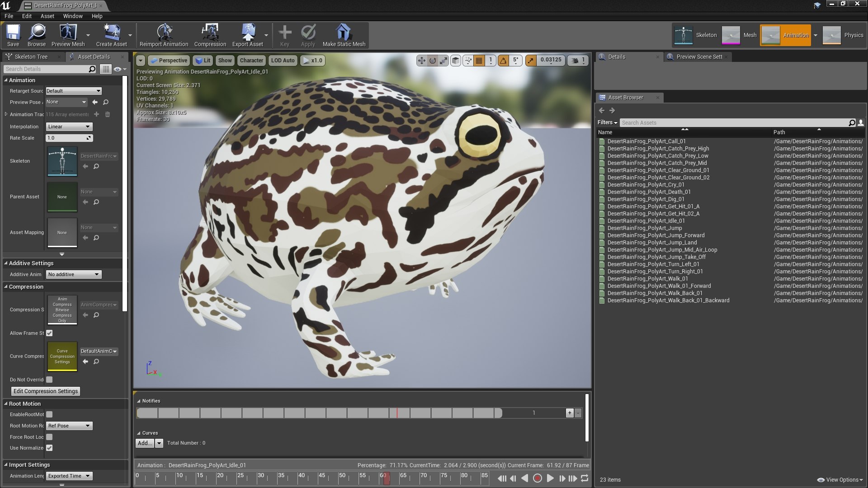Click the Character viewport button

(251, 60)
